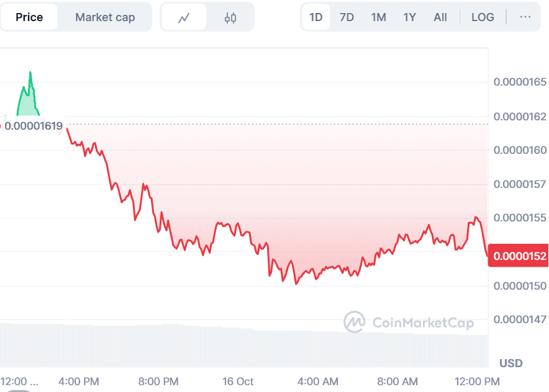Viewport: 549px width, 392px height.
Task: Switch to line chart view icon
Action: (x=184, y=17)
